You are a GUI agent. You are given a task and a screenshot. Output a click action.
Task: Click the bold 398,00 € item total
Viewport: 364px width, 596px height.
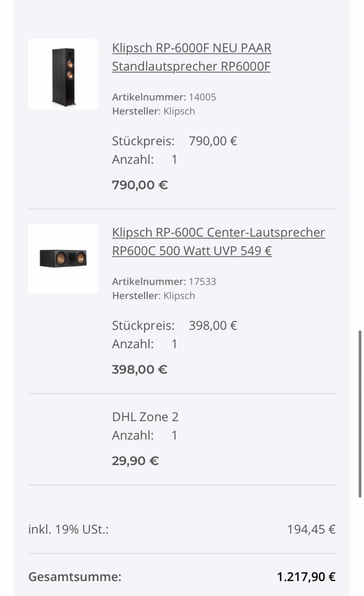click(140, 369)
